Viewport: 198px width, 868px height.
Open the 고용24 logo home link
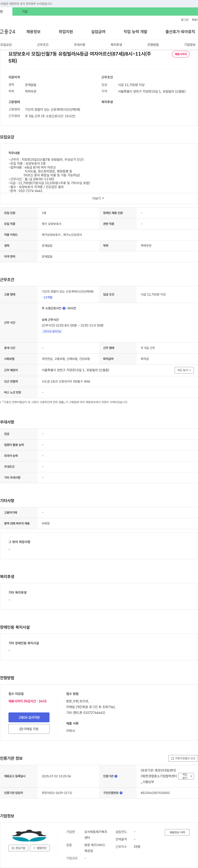pyautogui.click(x=7, y=32)
